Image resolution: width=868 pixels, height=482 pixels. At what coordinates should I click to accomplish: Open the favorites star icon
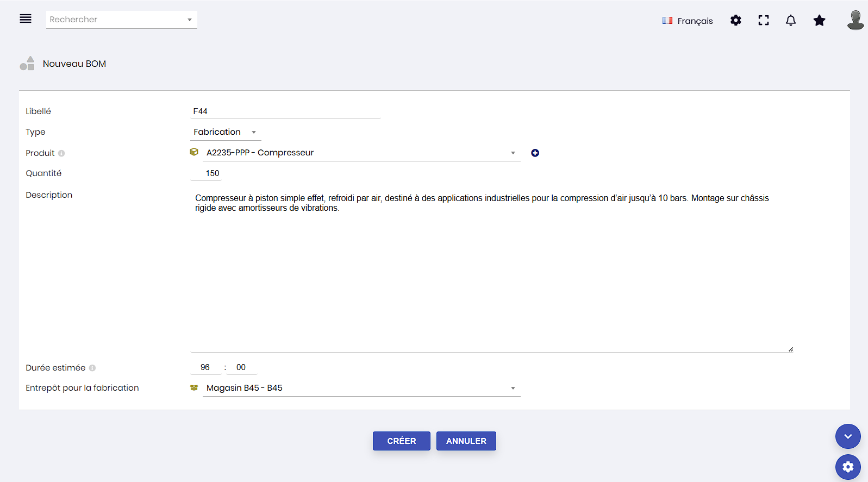[819, 21]
